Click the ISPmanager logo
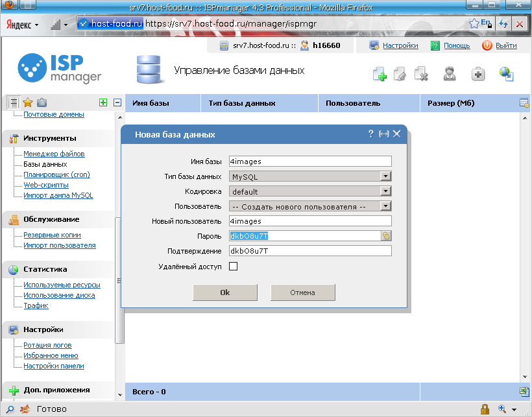The image size is (532, 417). (60, 68)
